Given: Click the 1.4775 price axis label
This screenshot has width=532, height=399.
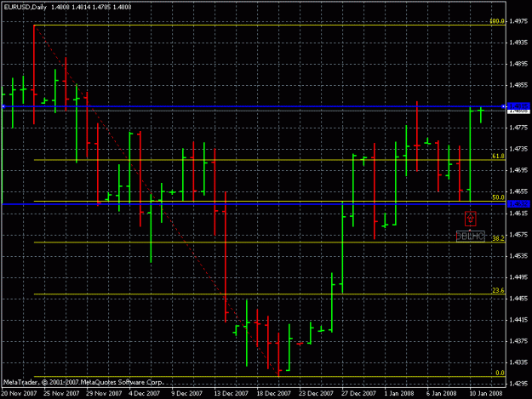Looking at the screenshot, I should [518, 128].
